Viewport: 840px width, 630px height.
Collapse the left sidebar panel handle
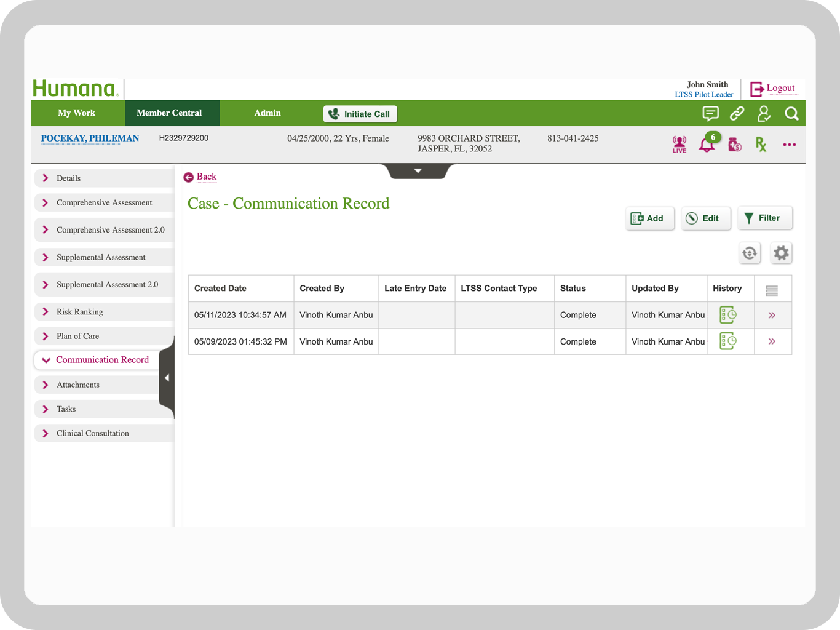click(x=167, y=378)
